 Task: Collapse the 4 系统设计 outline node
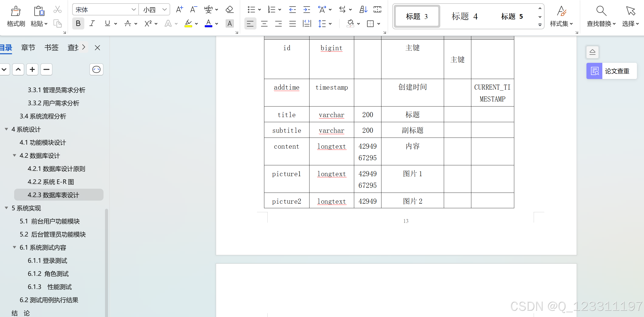[7, 129]
